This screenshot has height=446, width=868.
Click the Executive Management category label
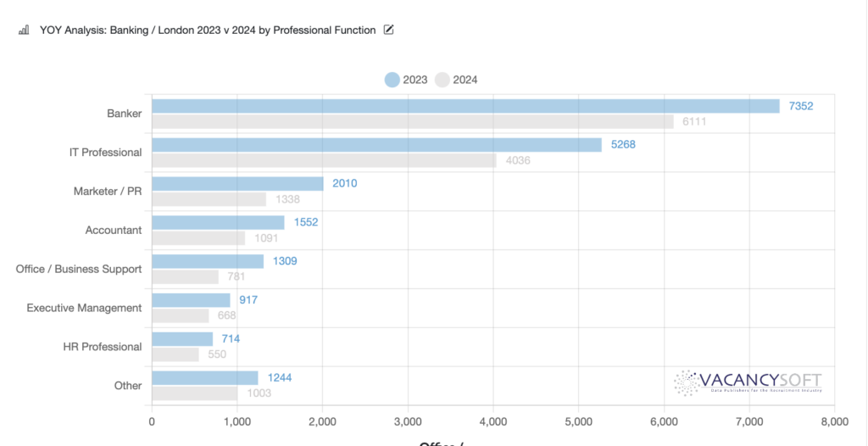pos(84,308)
